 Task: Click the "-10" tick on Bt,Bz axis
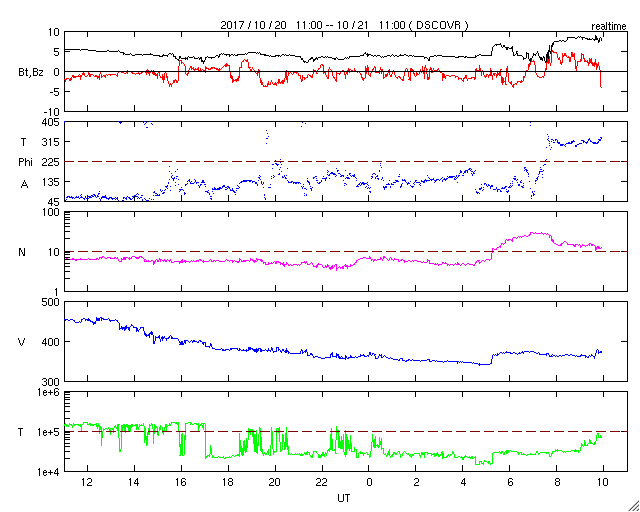51,112
